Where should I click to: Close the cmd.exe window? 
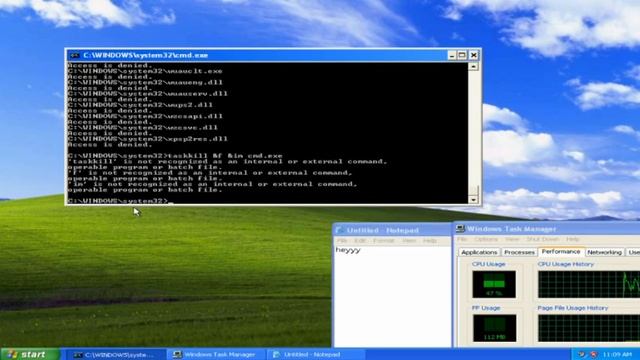pos(473,55)
